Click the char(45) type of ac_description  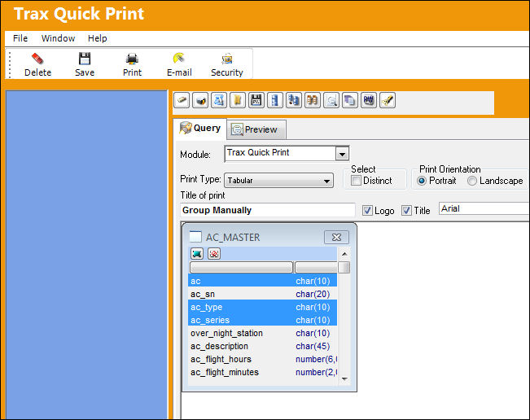313,346
